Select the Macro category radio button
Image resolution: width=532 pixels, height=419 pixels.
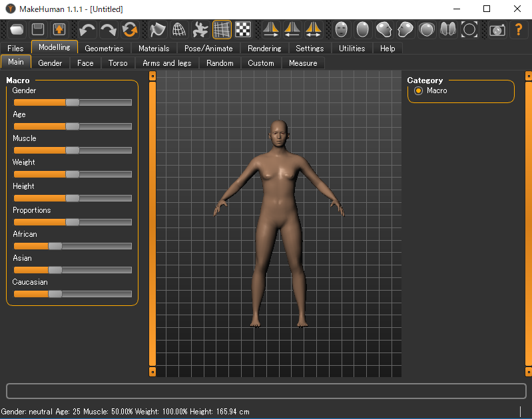pyautogui.click(x=419, y=90)
